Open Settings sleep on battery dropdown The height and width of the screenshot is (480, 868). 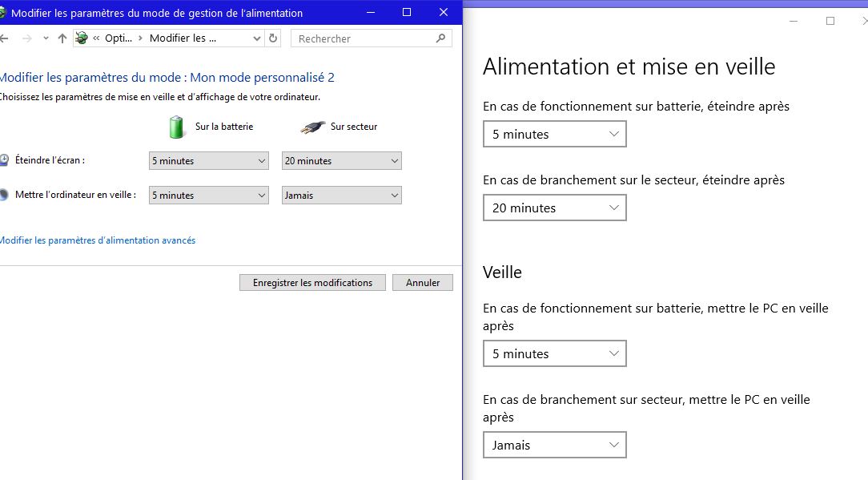coord(555,353)
